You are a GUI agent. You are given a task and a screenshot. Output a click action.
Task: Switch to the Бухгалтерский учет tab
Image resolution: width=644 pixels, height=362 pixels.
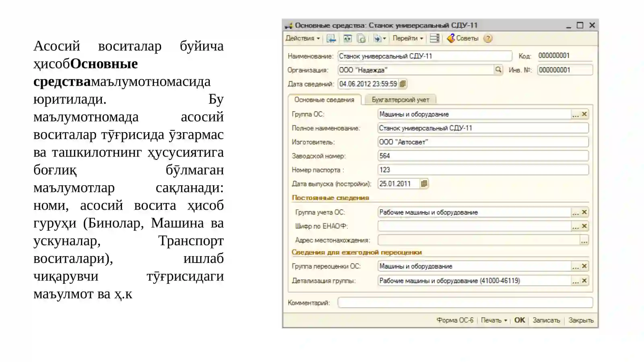[400, 99]
